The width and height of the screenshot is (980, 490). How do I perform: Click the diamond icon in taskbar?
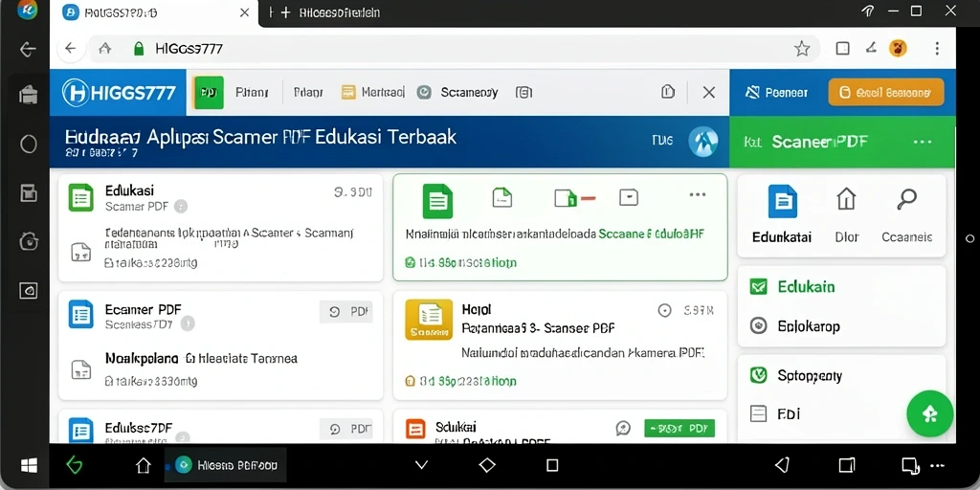pyautogui.click(x=487, y=465)
